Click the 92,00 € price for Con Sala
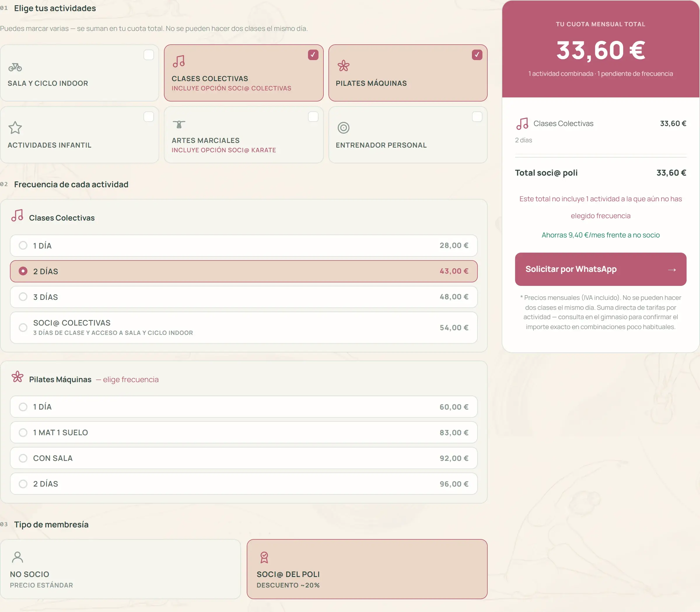This screenshot has width=700, height=612. 454,458
